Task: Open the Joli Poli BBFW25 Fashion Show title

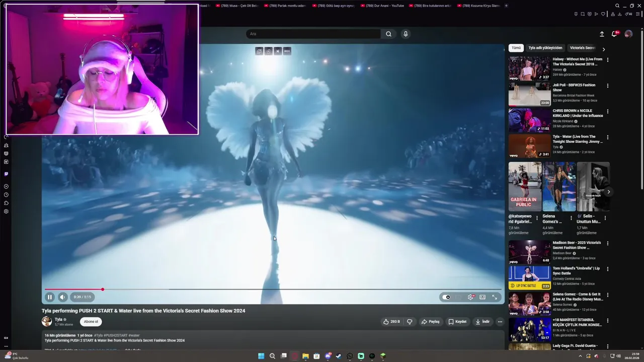Action: (x=574, y=87)
